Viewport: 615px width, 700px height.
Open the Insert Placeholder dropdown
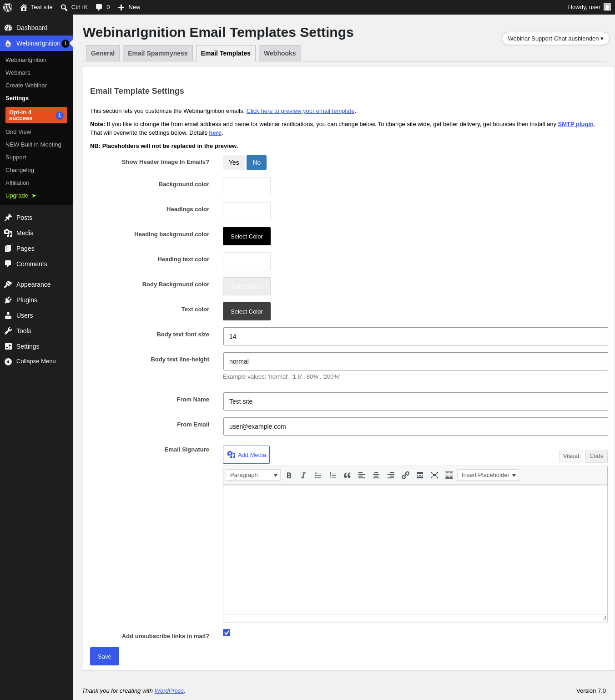pyautogui.click(x=488, y=475)
